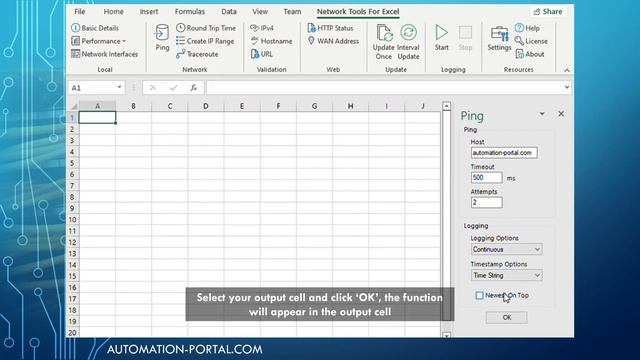Click select-all corner of the sheet
The image size is (640, 360).
tap(73, 106)
